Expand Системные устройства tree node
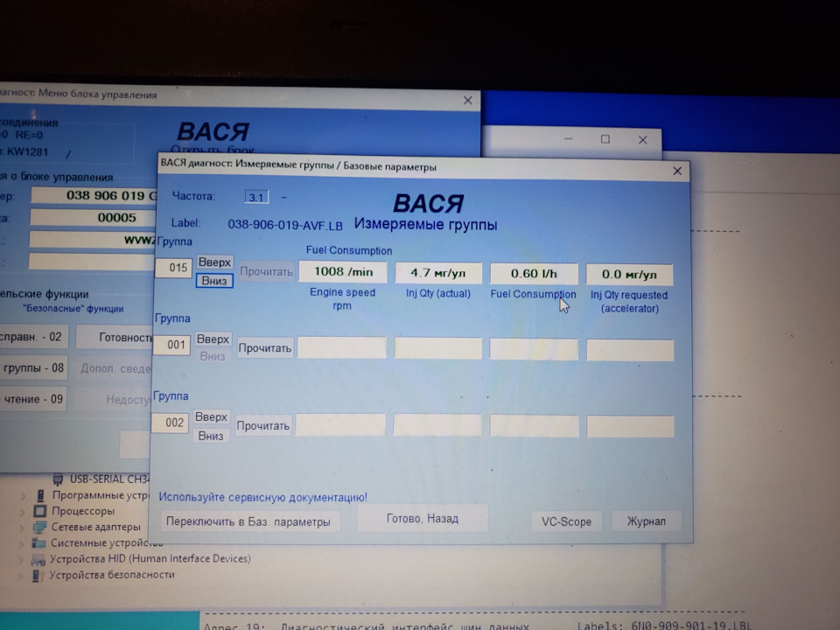 (x=21, y=544)
